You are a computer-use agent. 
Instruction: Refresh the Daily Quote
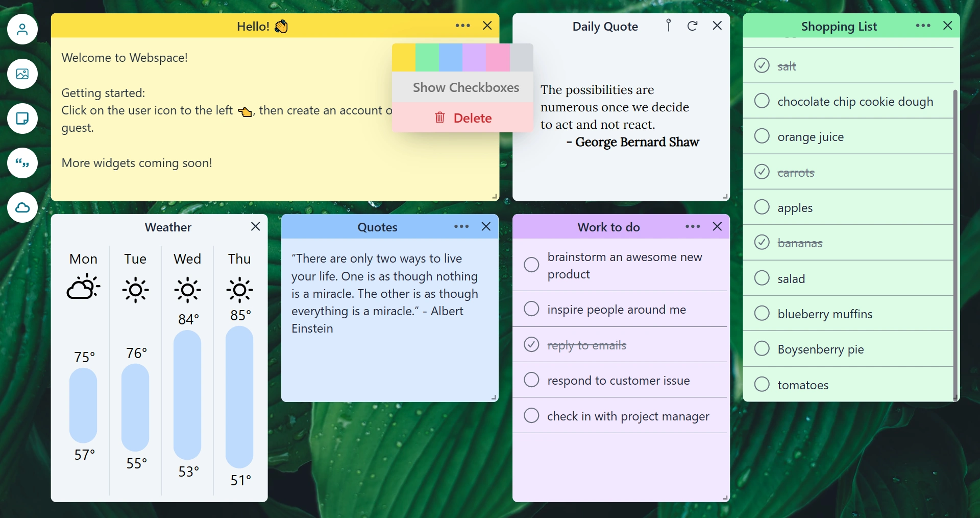click(x=692, y=26)
